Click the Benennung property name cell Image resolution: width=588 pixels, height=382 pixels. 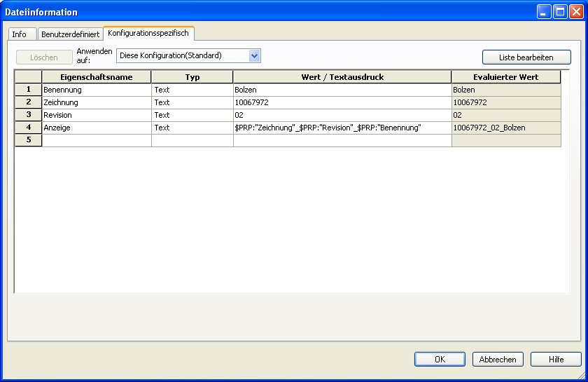(x=97, y=90)
